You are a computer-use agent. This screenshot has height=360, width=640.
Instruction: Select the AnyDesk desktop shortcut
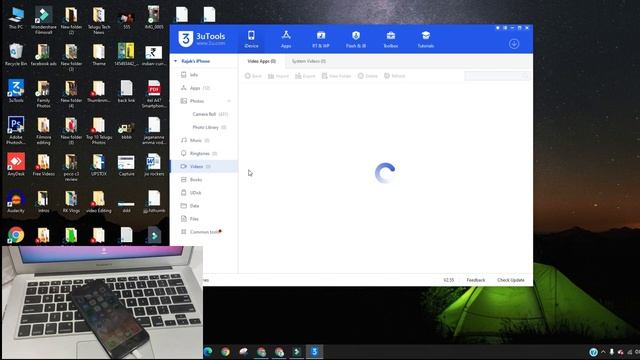tap(16, 164)
